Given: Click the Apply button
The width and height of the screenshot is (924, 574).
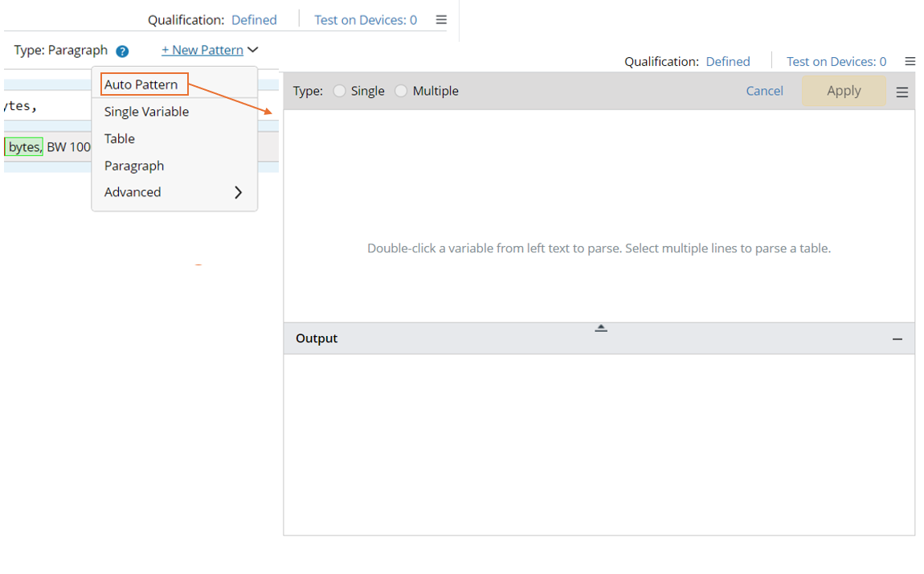Looking at the screenshot, I should pyautogui.click(x=843, y=91).
